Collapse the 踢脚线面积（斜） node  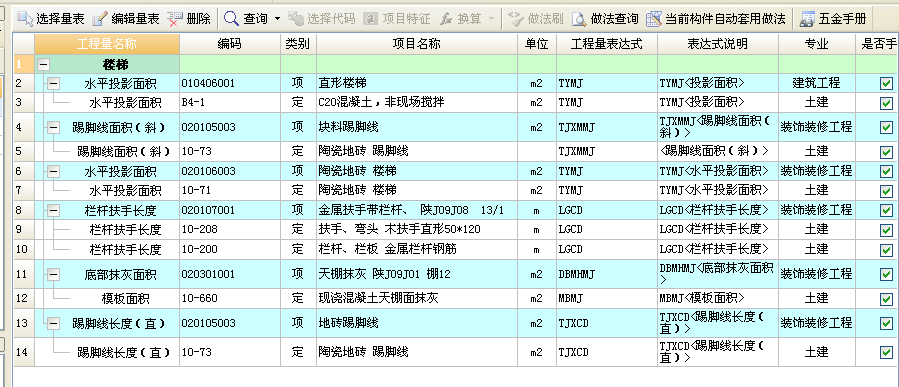[53, 127]
